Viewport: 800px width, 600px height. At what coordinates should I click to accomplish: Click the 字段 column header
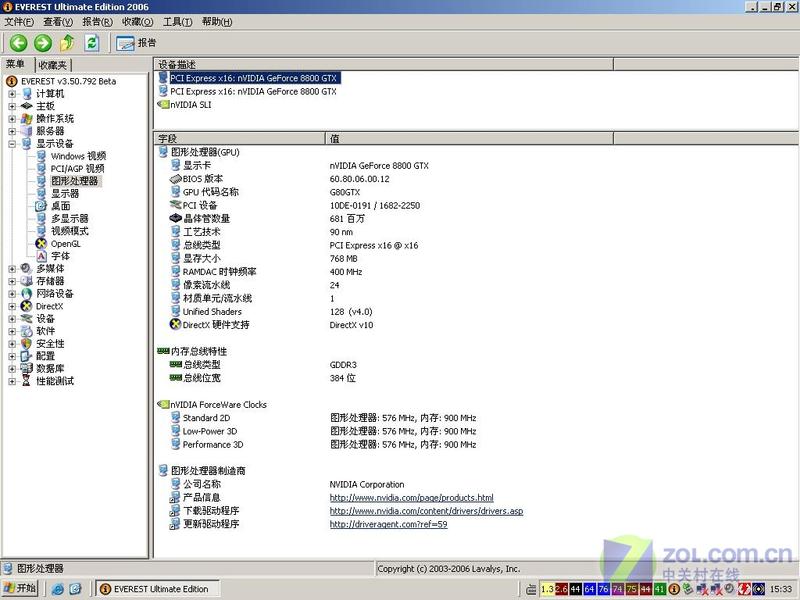tap(239, 138)
